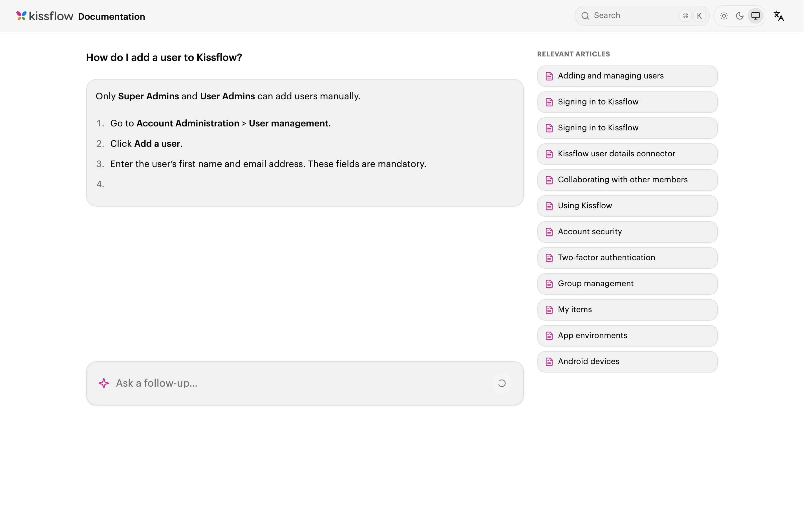Open Android devices article
812x508 pixels.
click(x=627, y=362)
